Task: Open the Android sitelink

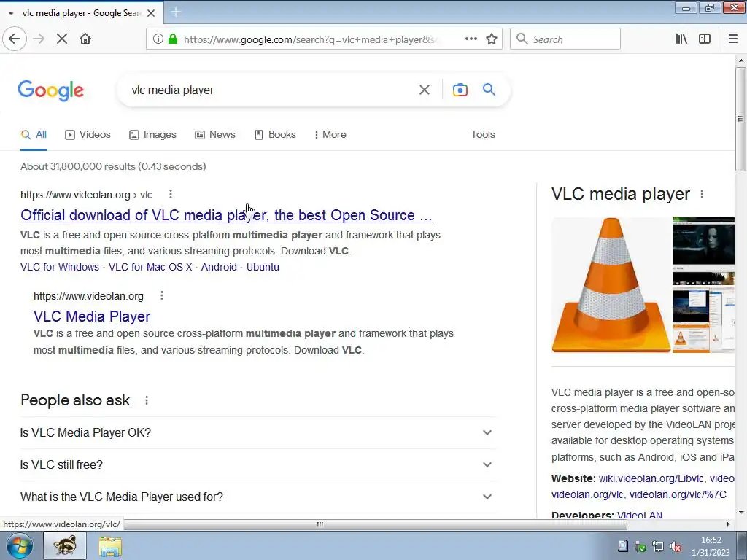Action: click(x=219, y=267)
